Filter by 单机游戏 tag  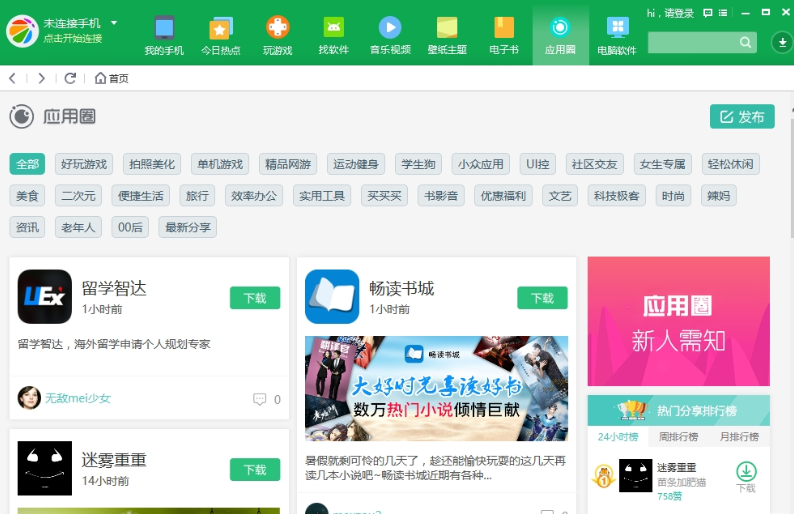click(x=220, y=164)
